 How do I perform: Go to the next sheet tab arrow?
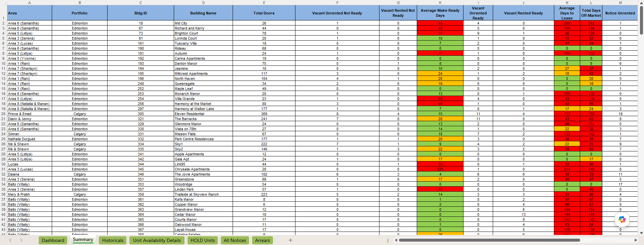(21, 240)
